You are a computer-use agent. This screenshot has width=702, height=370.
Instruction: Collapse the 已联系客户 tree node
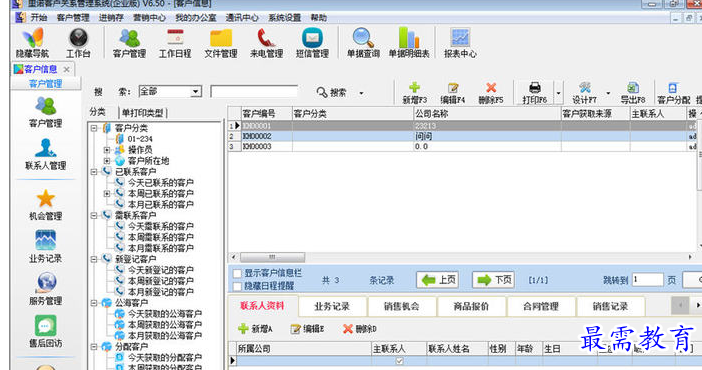click(94, 172)
